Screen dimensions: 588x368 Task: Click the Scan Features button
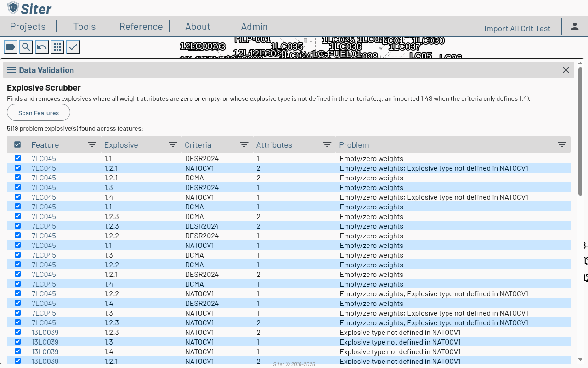39,113
